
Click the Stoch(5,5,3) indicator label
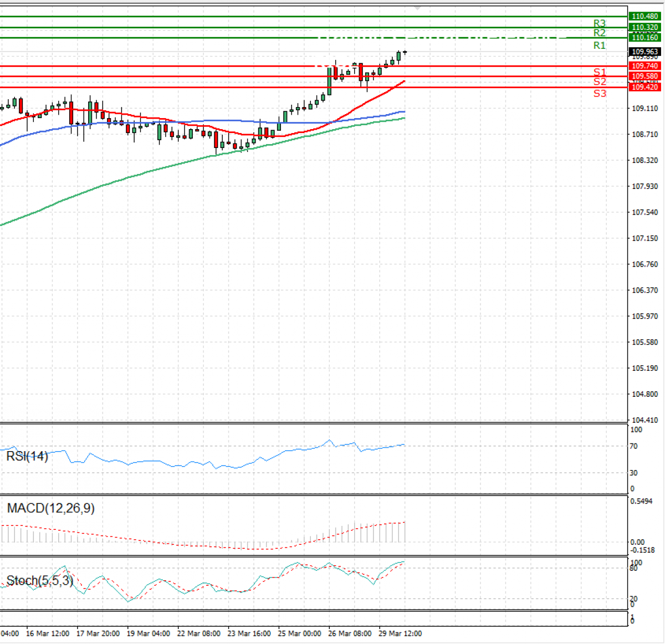coord(39,580)
